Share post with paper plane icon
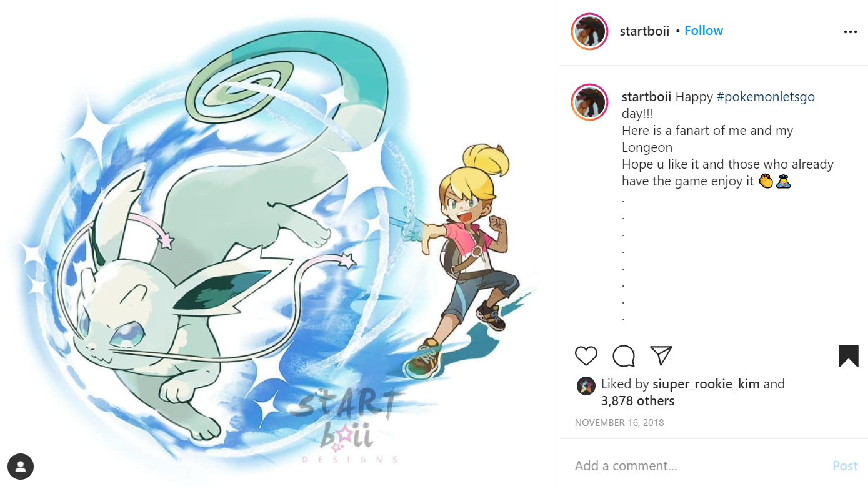The width and height of the screenshot is (868, 489). point(661,355)
